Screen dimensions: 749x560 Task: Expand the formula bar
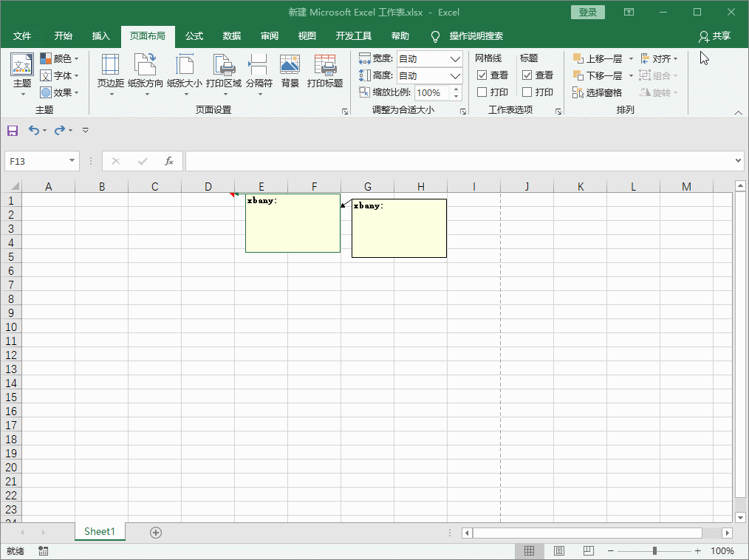[739, 161]
